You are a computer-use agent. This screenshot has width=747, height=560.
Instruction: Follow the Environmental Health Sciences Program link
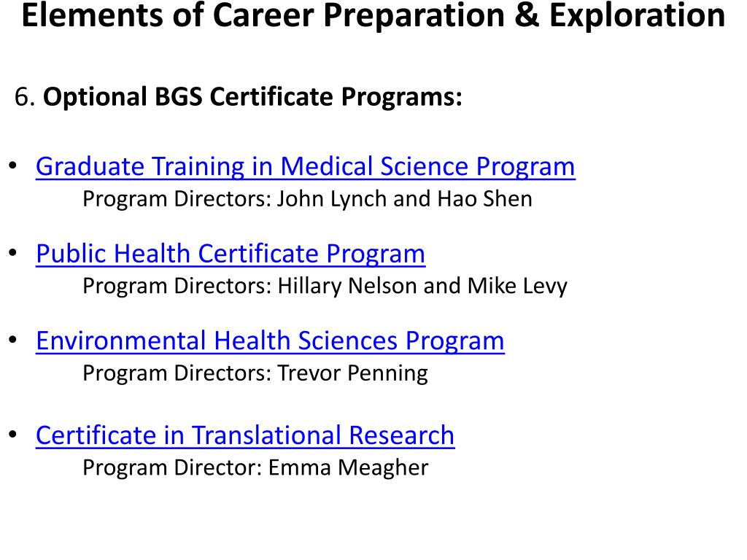[270, 341]
